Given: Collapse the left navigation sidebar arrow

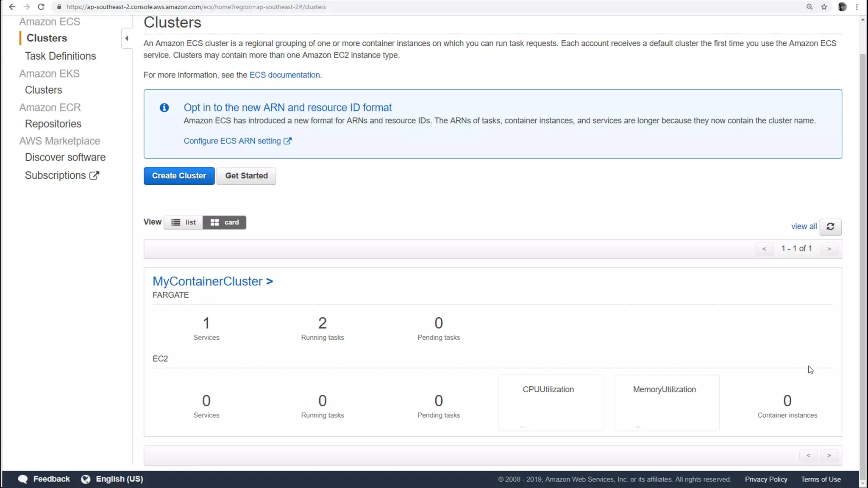Looking at the screenshot, I should [x=127, y=39].
